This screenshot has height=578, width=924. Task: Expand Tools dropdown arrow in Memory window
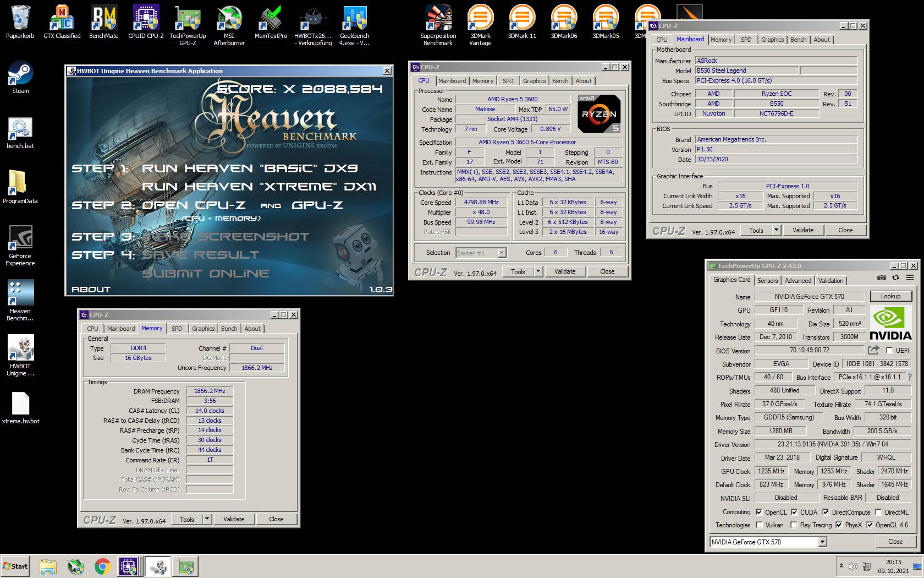tap(207, 519)
